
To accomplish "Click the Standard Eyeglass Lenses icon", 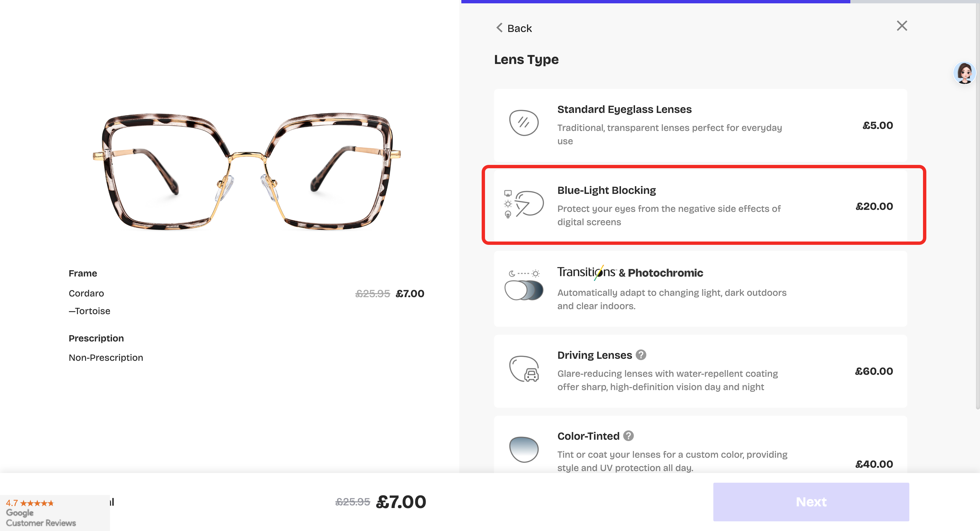I will click(523, 123).
